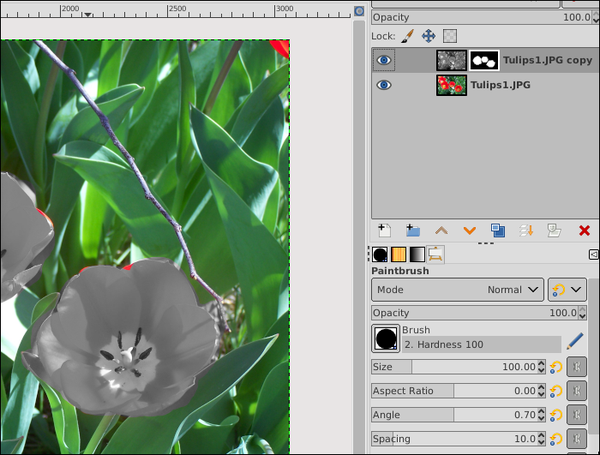The width and height of the screenshot is (600, 455).
Task: Reset Angle to brush default
Action: tap(556, 415)
